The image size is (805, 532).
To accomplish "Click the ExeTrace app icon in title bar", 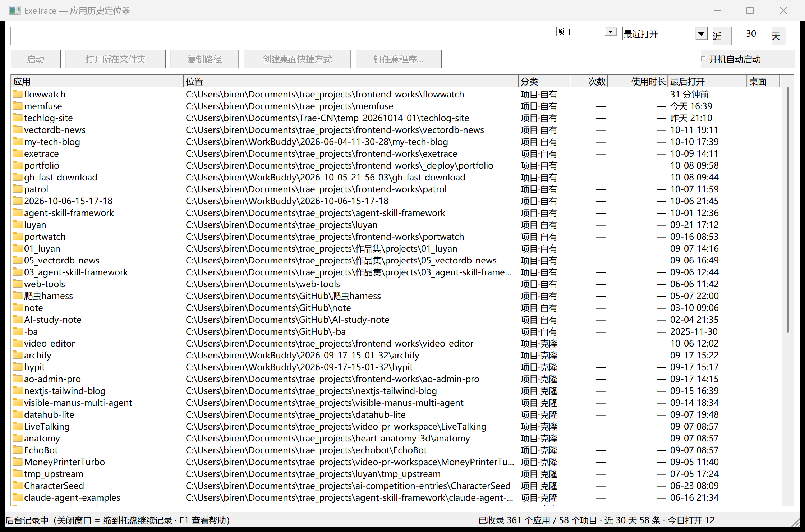I will click(x=15, y=10).
